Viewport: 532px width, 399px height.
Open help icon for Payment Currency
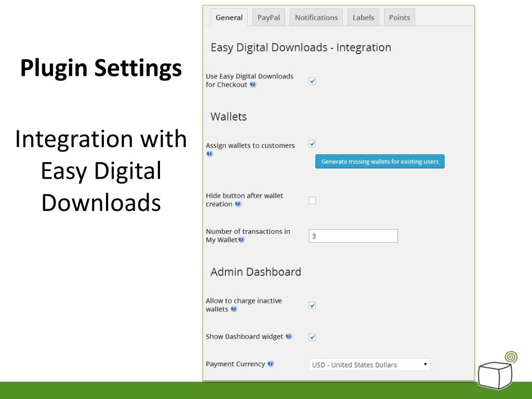coord(270,364)
